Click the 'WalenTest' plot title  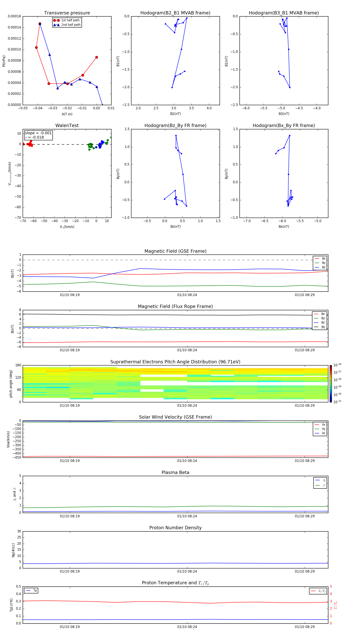click(67, 125)
